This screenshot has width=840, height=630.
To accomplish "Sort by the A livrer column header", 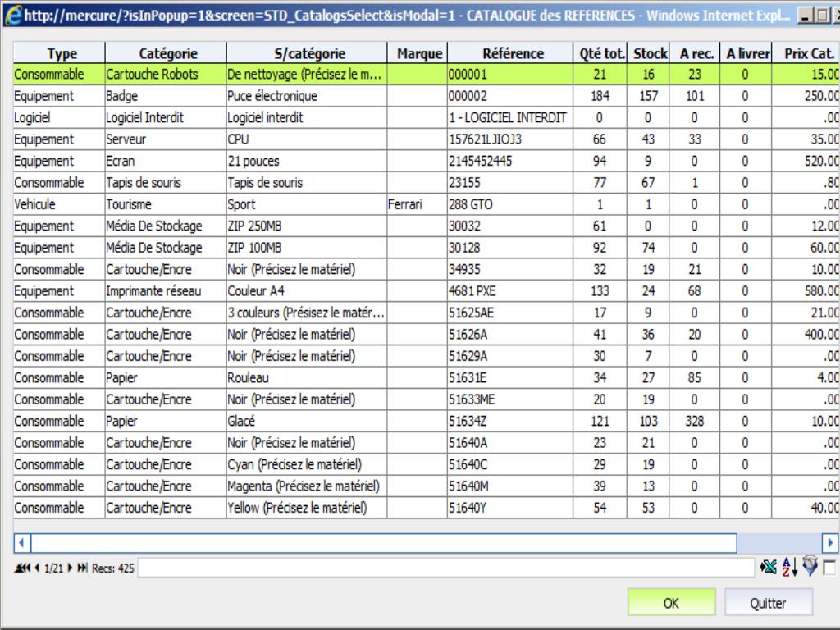I will pyautogui.click(x=746, y=53).
